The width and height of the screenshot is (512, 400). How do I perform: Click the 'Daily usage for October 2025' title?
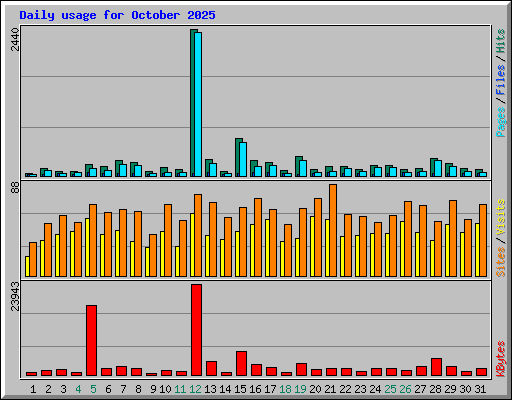click(x=117, y=15)
